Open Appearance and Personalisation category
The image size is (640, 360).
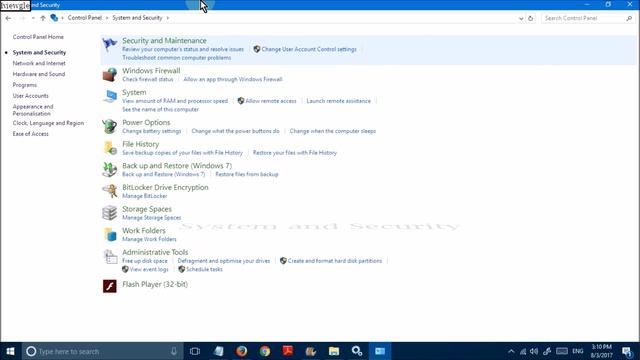33,110
